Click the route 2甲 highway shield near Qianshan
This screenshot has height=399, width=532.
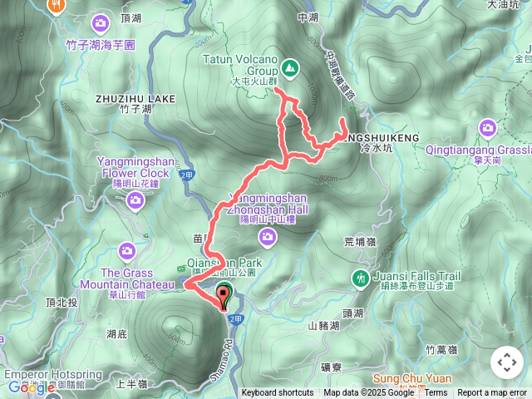click(x=235, y=319)
